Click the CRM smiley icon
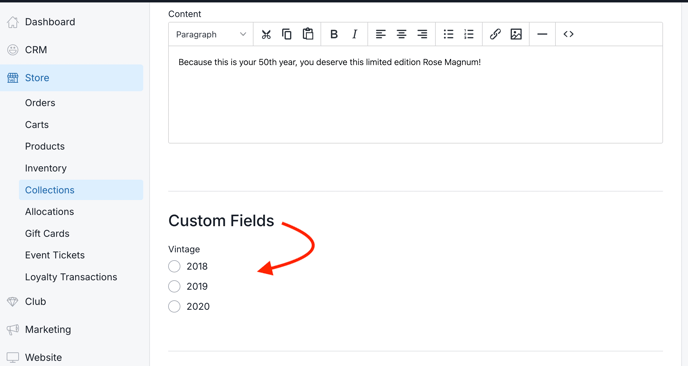 pyautogui.click(x=13, y=50)
